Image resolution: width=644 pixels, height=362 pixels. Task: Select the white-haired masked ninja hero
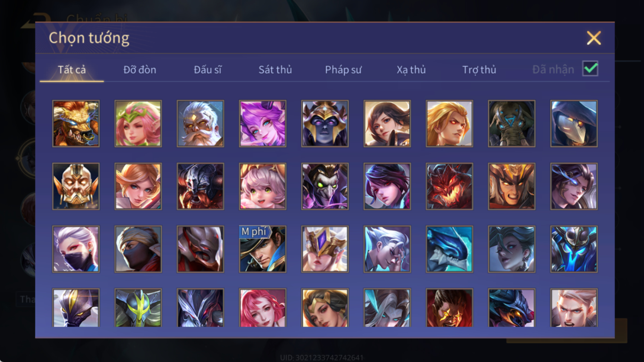(x=76, y=249)
